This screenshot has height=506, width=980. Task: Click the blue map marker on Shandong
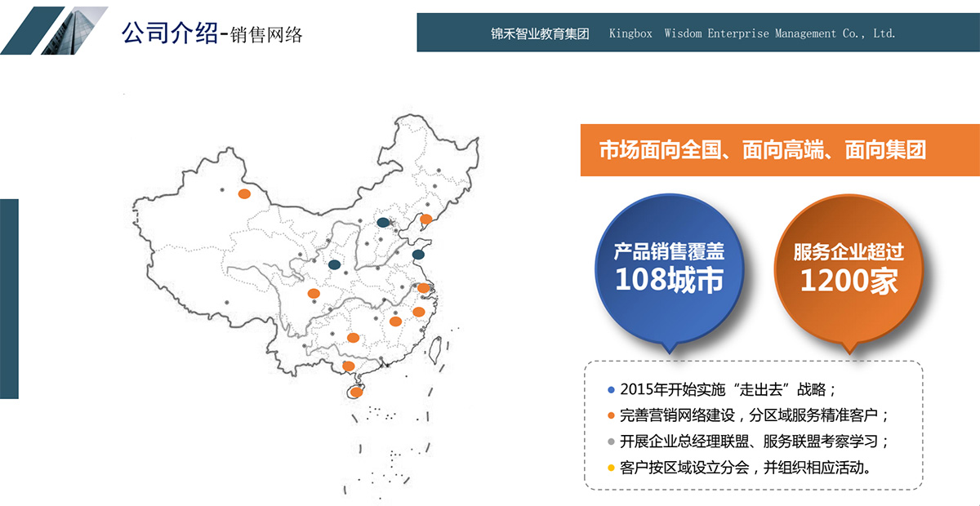coord(418,255)
